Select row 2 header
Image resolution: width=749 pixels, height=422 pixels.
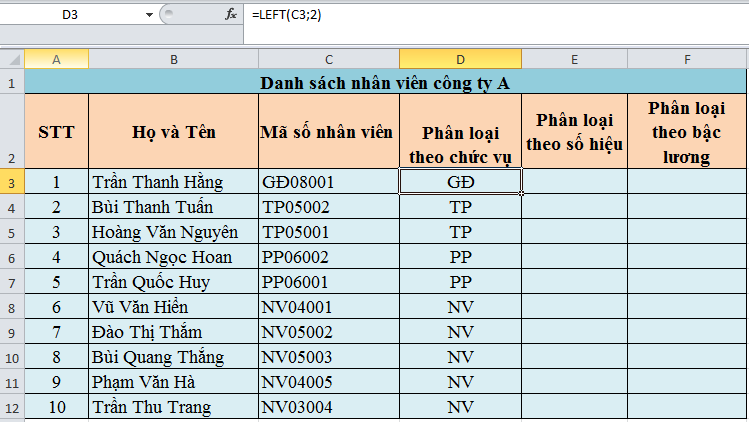12,131
